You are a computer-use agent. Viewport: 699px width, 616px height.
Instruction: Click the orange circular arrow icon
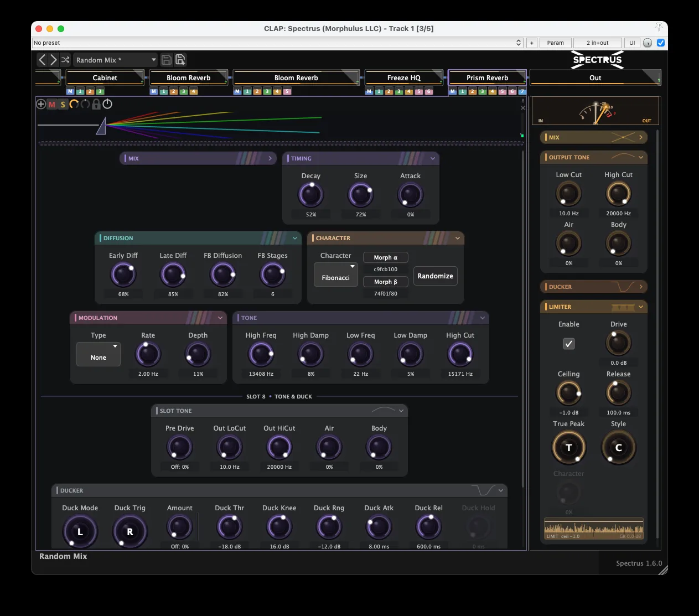(x=74, y=104)
